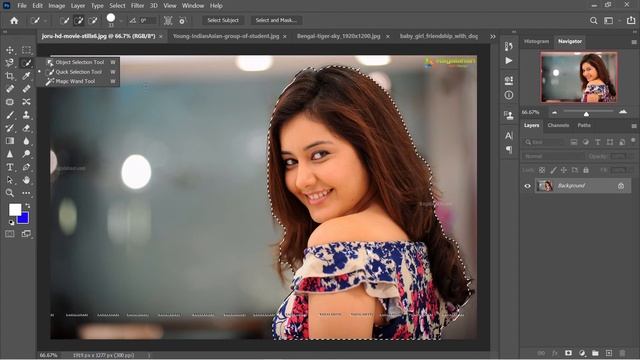Select the Dodge tool
Image resolution: width=640 pixels, height=360 pixels.
[27, 154]
